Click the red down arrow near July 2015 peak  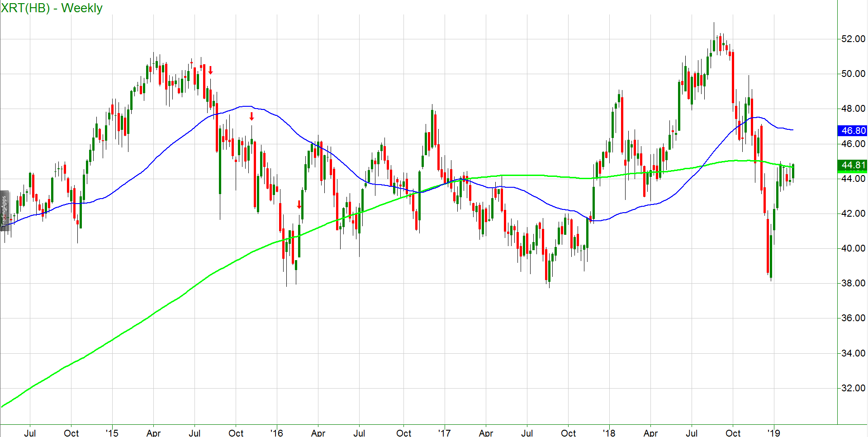[210, 71]
